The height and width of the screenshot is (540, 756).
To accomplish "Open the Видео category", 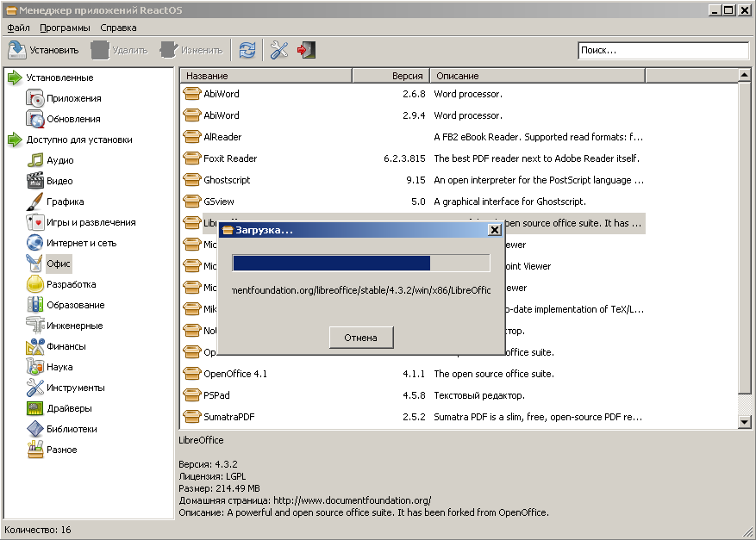I will click(50, 181).
